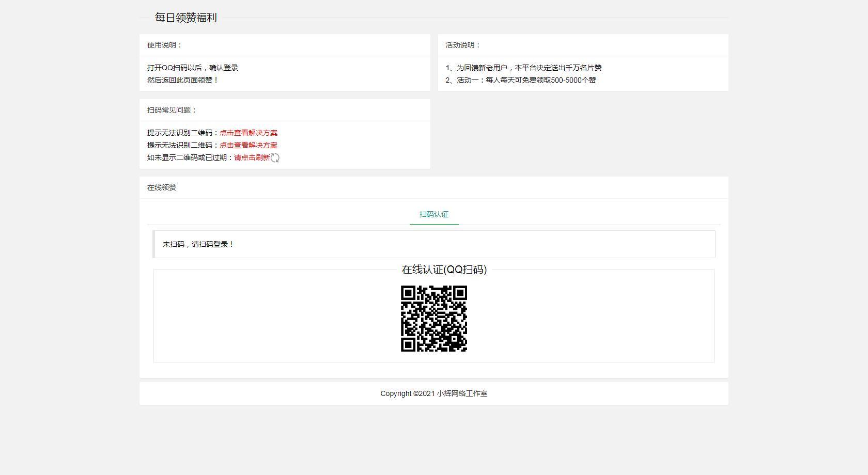Screen dimensions: 868x475
Task: Select the 扫码认证 tab
Action: 434,214
